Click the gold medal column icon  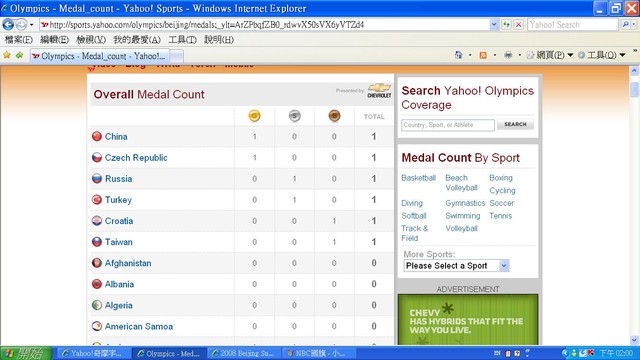254,116
